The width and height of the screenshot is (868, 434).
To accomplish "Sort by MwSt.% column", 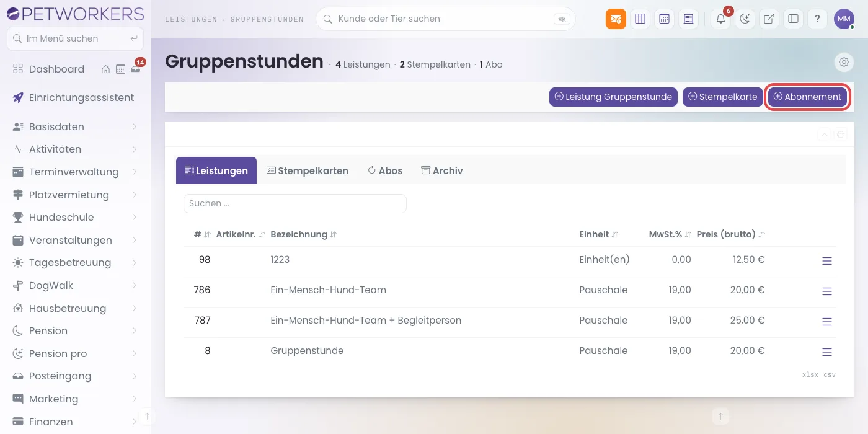I will click(670, 234).
